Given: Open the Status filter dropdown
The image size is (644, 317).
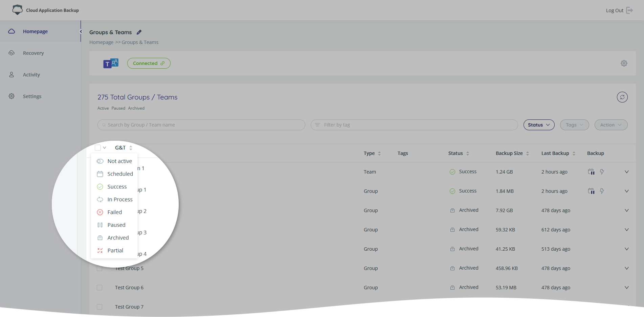Looking at the screenshot, I should (x=539, y=125).
